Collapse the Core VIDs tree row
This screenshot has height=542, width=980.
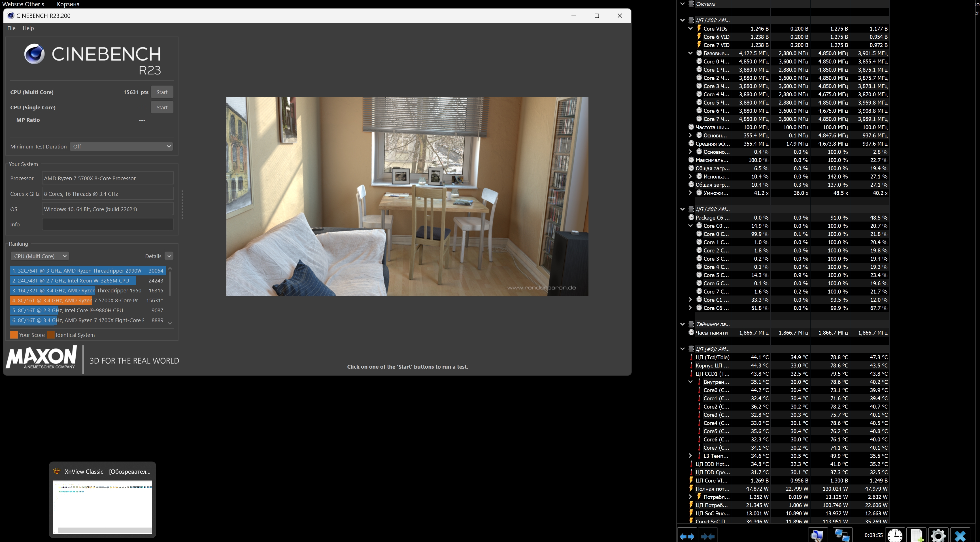(x=690, y=29)
